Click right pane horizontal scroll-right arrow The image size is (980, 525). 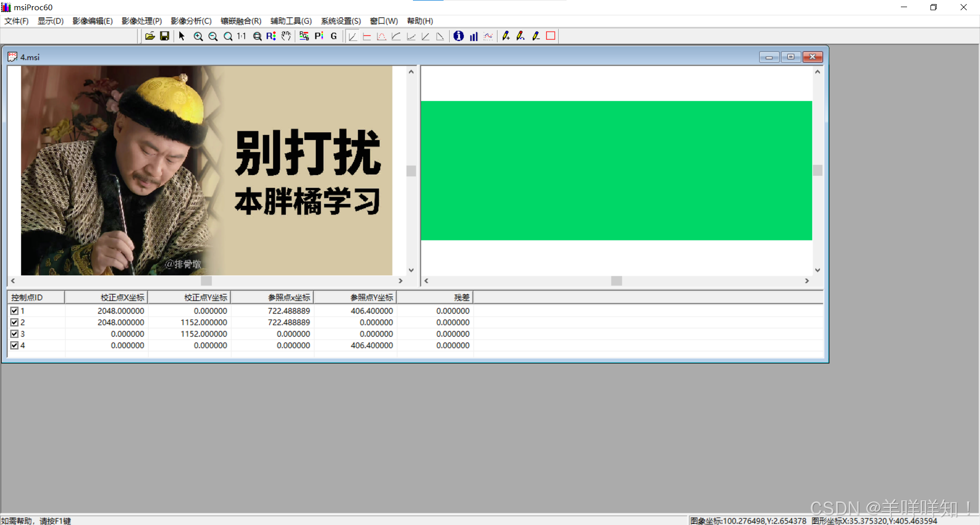click(807, 281)
